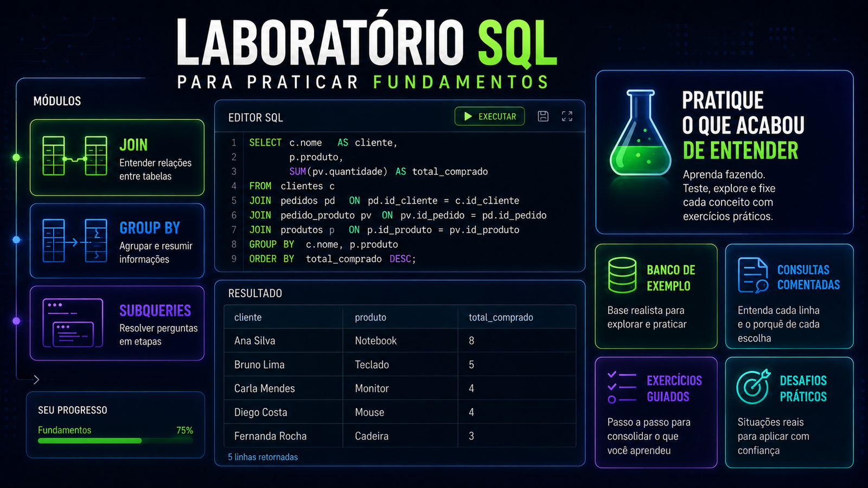Click line number 6 in the gutter

[x=234, y=215]
